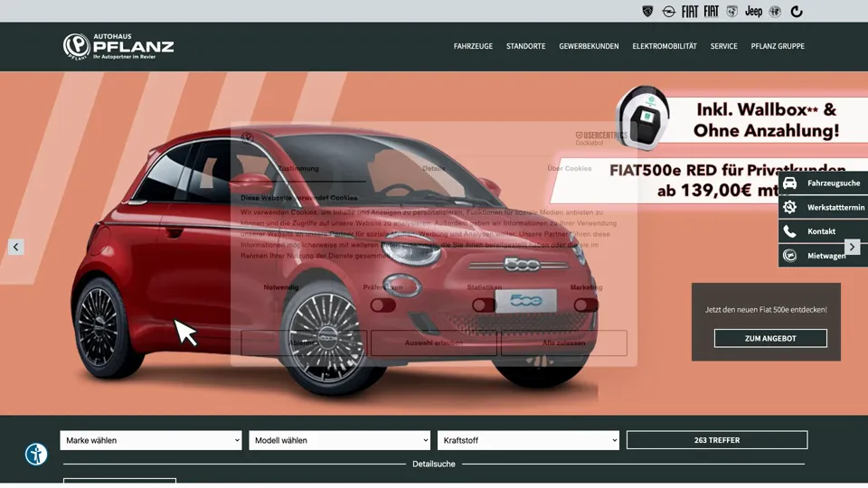The height and width of the screenshot is (488, 868).
Task: Click 'Jetzt den neuen Fiat 500e entdecken!' text
Action: point(766,310)
